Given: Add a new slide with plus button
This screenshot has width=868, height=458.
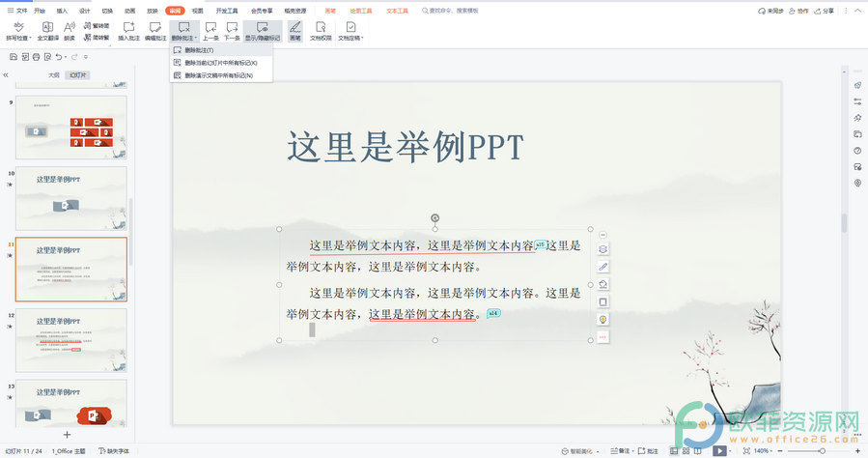Looking at the screenshot, I should (67, 435).
